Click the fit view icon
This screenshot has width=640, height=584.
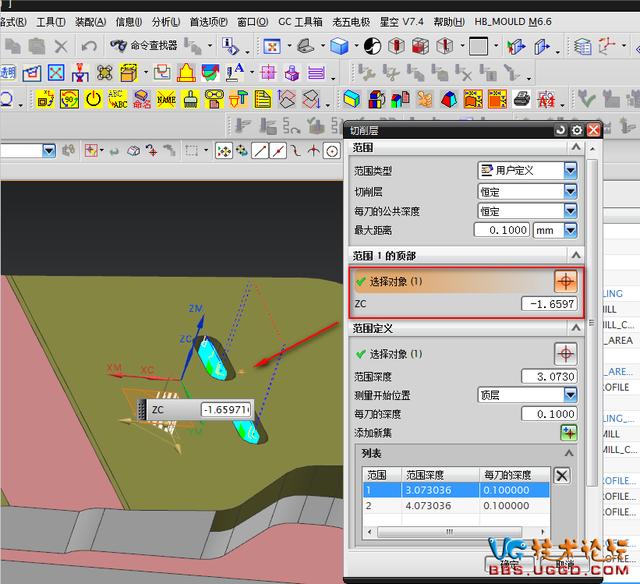click(272, 46)
